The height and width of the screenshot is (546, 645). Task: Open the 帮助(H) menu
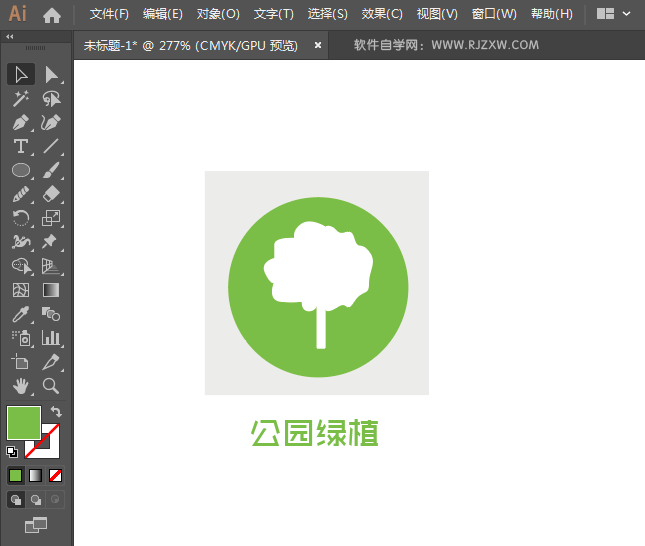[x=551, y=14]
